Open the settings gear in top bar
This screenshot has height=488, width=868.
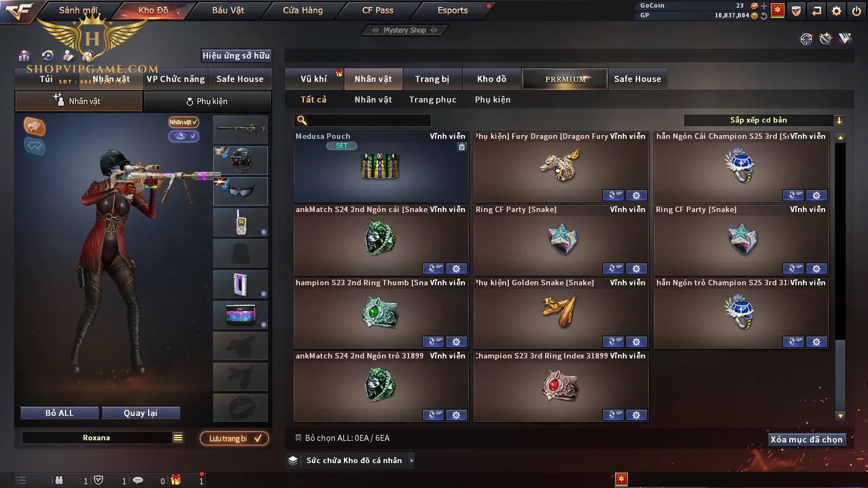click(837, 11)
